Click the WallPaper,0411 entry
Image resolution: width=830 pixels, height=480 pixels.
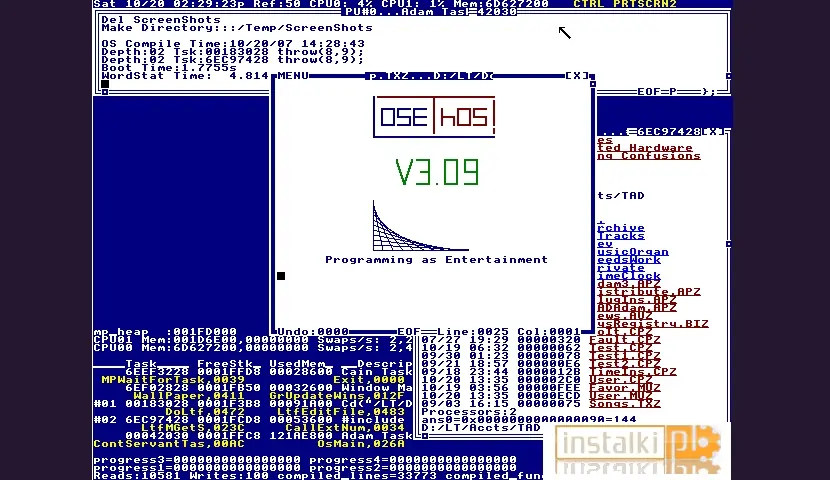pyautogui.click(x=189, y=395)
